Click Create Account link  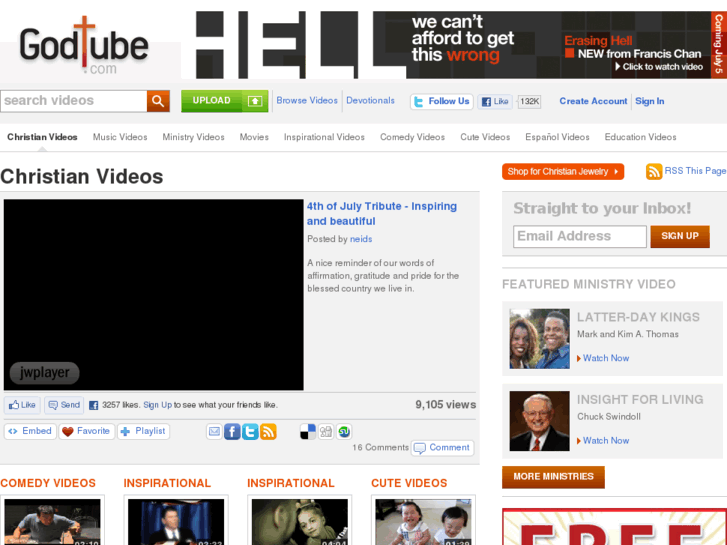click(593, 101)
